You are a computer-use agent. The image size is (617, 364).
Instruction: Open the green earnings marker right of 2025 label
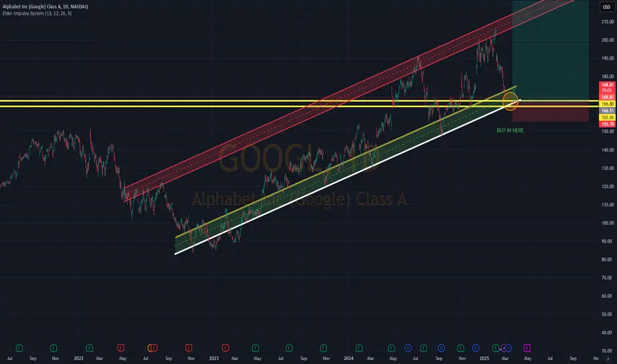(x=495, y=348)
